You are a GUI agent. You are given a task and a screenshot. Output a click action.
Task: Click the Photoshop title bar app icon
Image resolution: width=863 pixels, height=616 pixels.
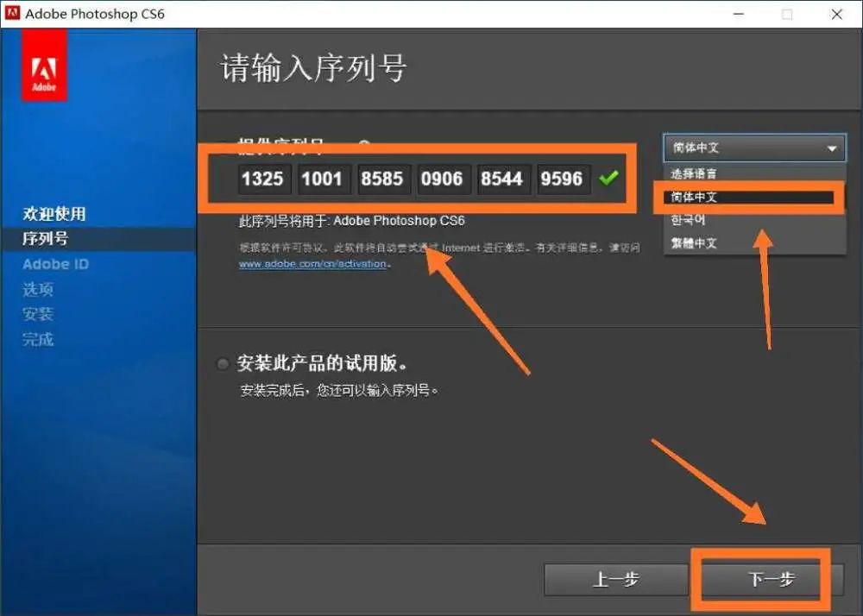point(12,13)
